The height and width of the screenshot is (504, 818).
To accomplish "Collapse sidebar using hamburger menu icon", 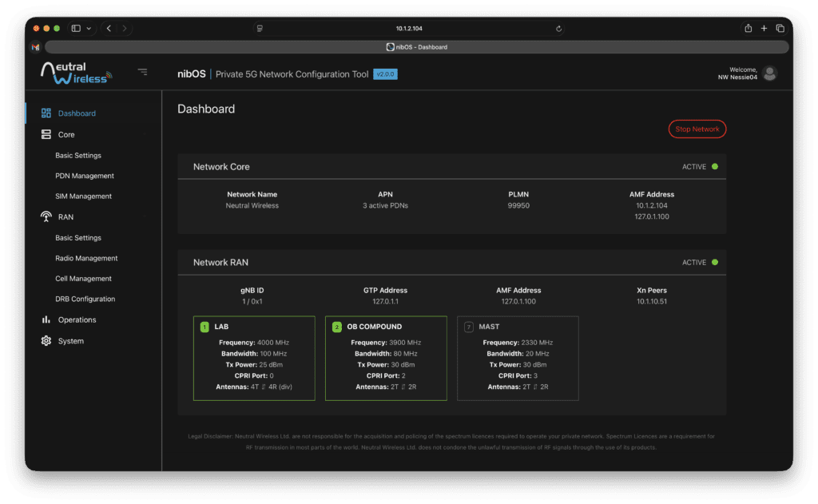I will 142,73.
